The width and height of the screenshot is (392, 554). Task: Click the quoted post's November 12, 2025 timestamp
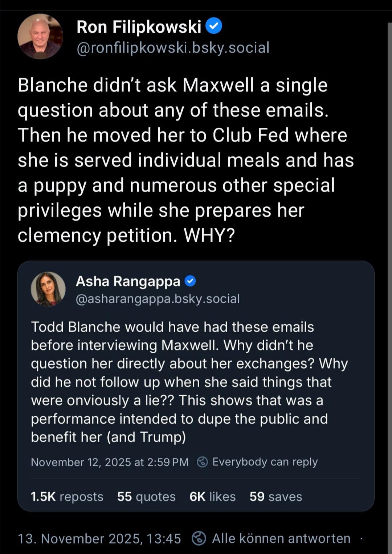(x=110, y=462)
